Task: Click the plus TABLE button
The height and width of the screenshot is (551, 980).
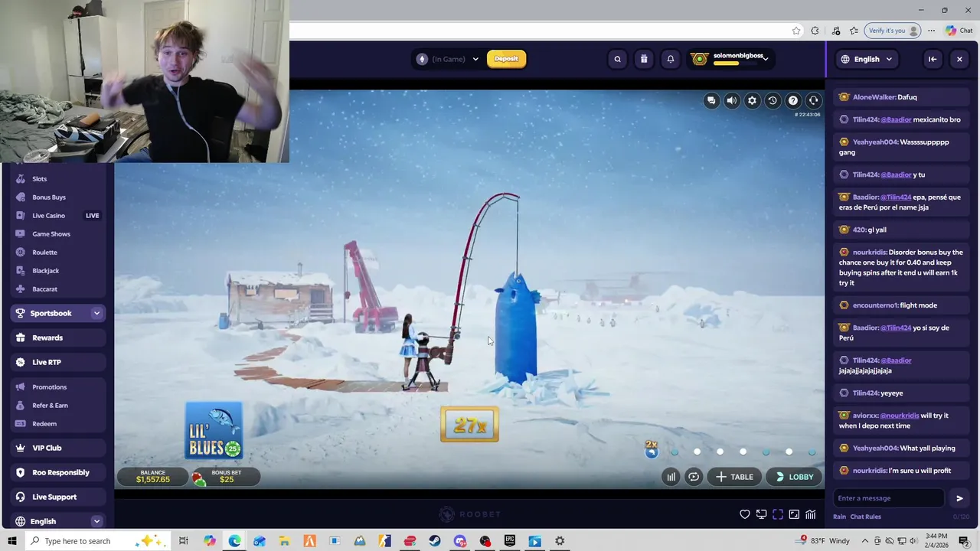Action: click(x=734, y=477)
